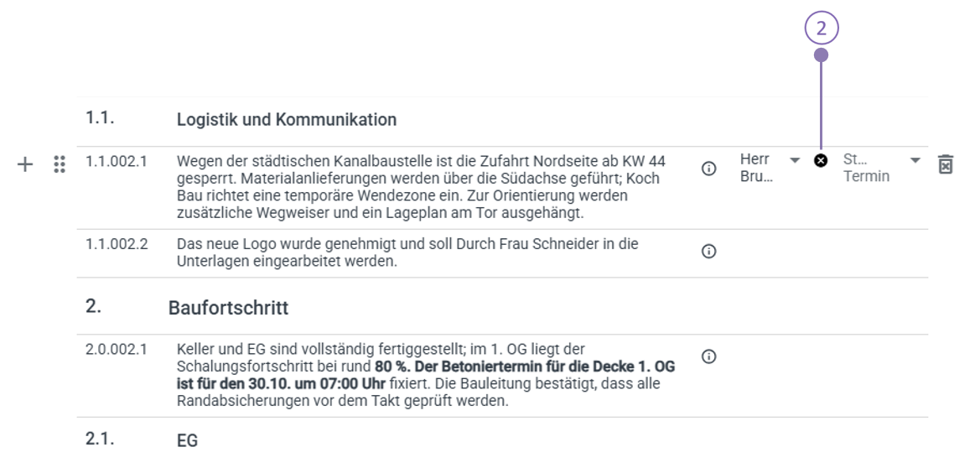Select the Logistik und Kommunikation heading
980x473 pixels.
(x=286, y=120)
